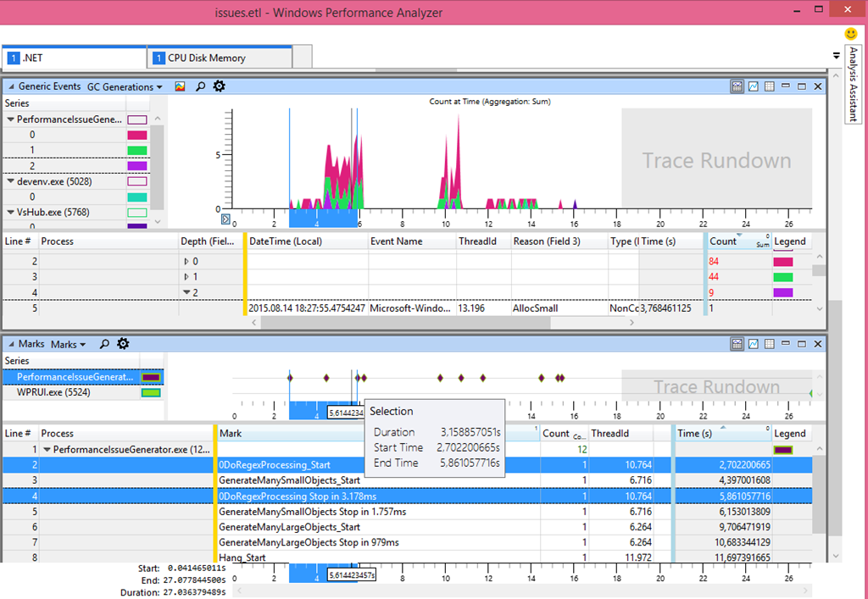
Task: Click the search magnifier in Marks panel
Action: click(104, 344)
